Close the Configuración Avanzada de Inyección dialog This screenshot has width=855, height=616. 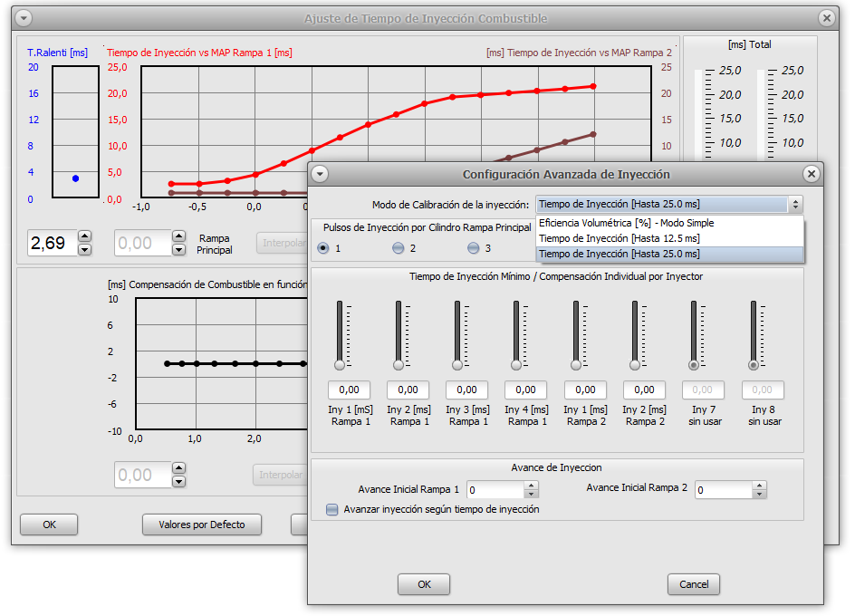(812, 174)
